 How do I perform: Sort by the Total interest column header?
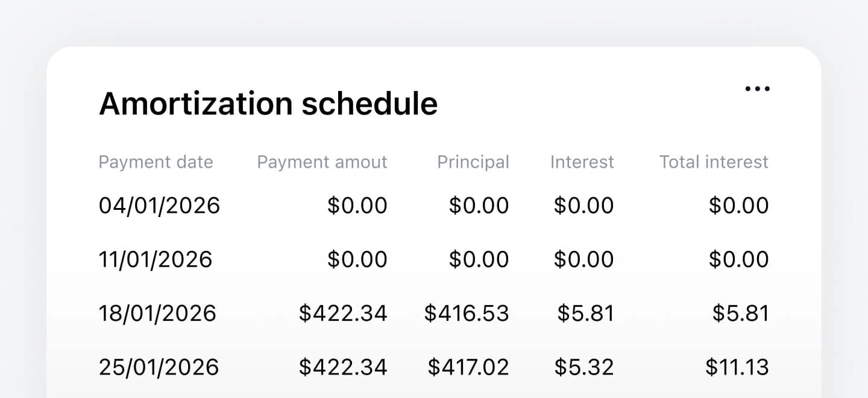[713, 162]
